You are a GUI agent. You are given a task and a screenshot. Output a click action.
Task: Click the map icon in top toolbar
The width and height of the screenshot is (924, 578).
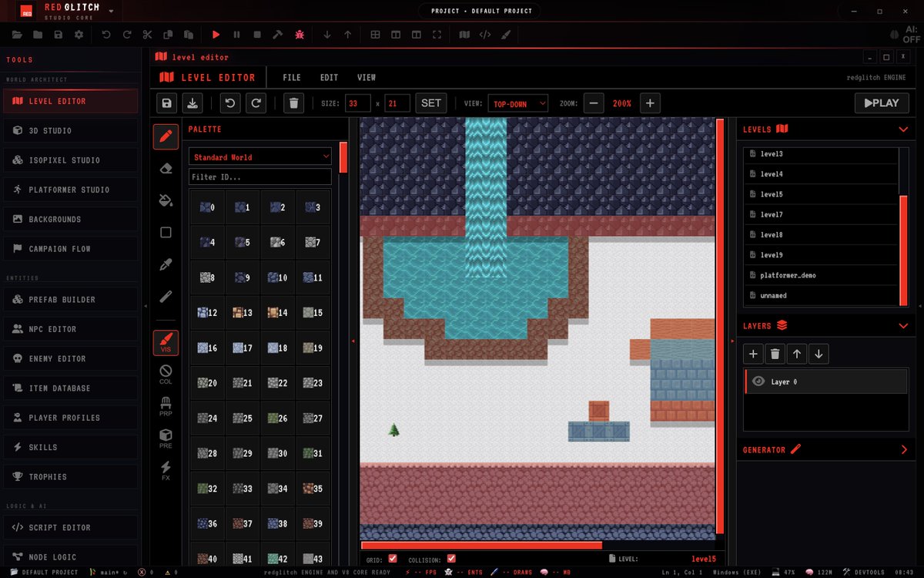[x=464, y=35]
